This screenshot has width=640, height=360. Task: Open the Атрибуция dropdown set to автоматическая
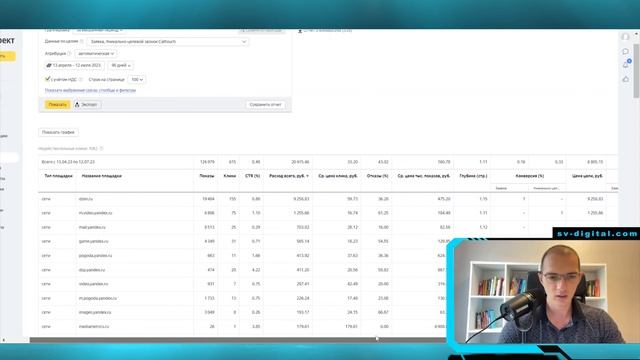[x=96, y=53]
